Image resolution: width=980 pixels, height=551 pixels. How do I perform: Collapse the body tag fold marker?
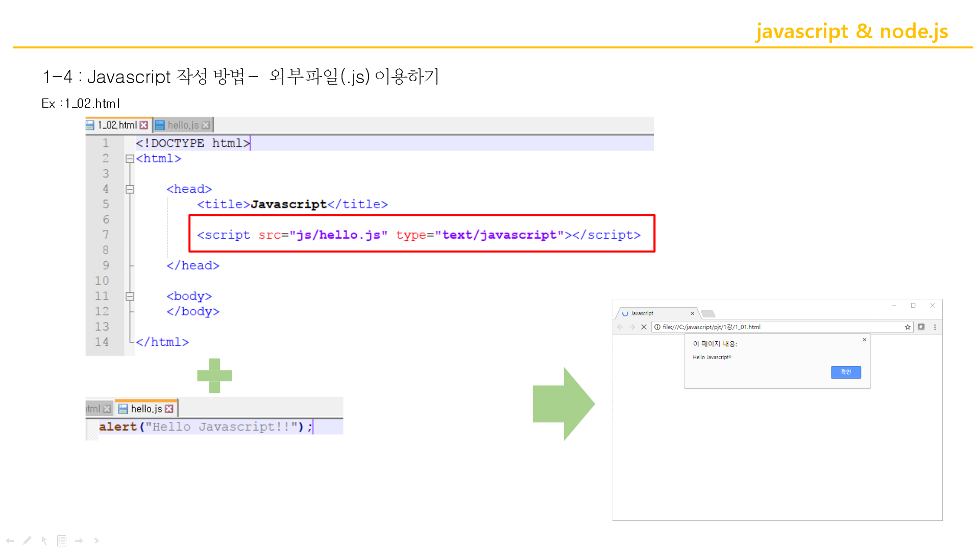click(x=130, y=296)
